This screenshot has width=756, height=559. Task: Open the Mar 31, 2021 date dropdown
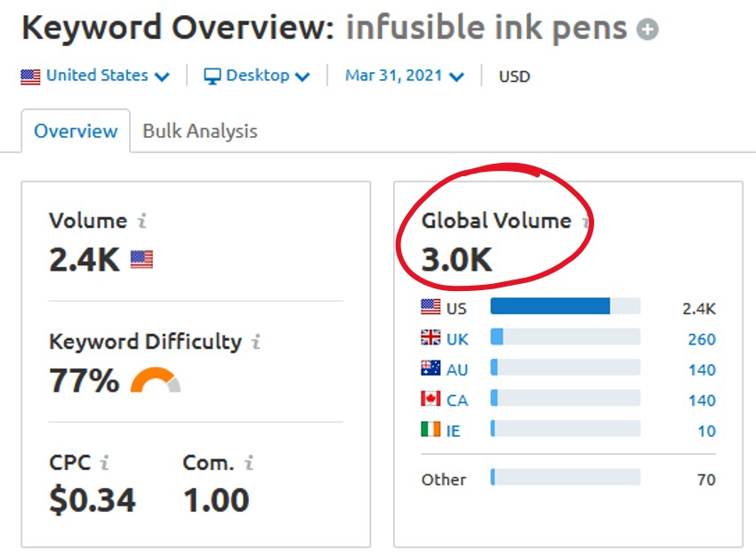pyautogui.click(x=405, y=76)
